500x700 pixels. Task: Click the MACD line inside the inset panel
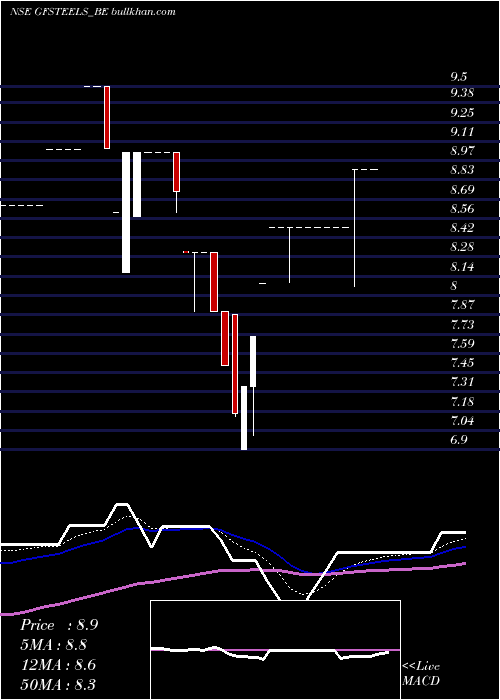pyautogui.click(x=270, y=652)
